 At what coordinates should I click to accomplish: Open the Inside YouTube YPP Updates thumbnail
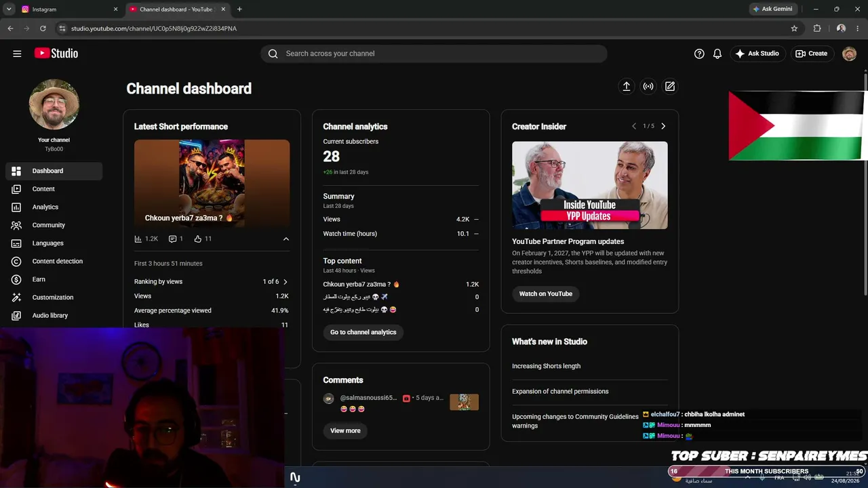point(590,185)
